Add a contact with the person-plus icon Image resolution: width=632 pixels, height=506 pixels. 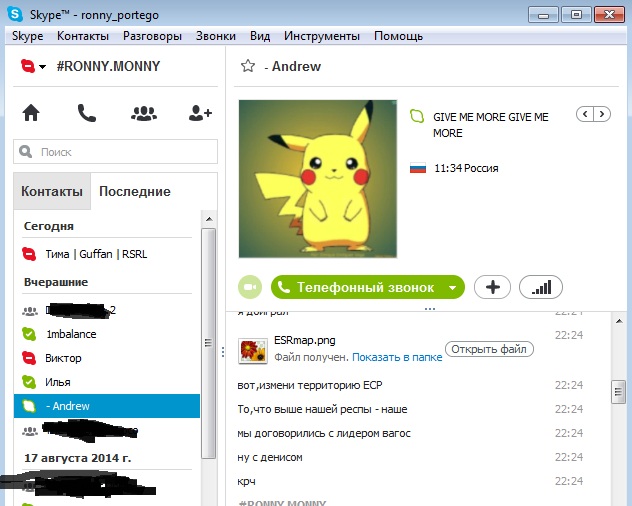coord(200,113)
